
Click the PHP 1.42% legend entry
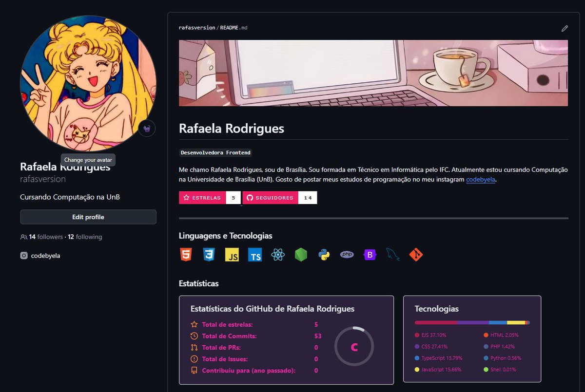pos(499,347)
